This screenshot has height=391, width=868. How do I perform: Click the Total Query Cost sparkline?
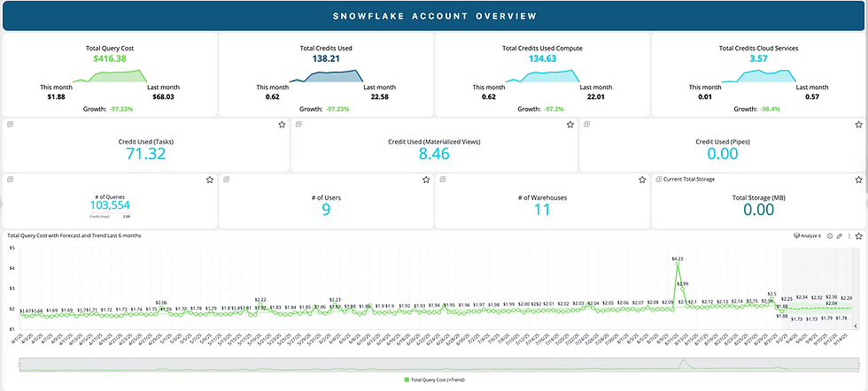tap(110, 76)
